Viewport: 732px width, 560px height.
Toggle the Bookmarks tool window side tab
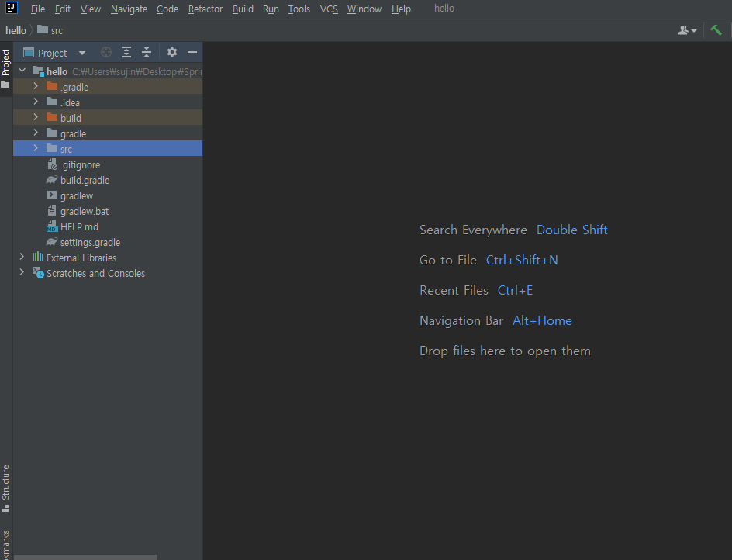point(5,544)
